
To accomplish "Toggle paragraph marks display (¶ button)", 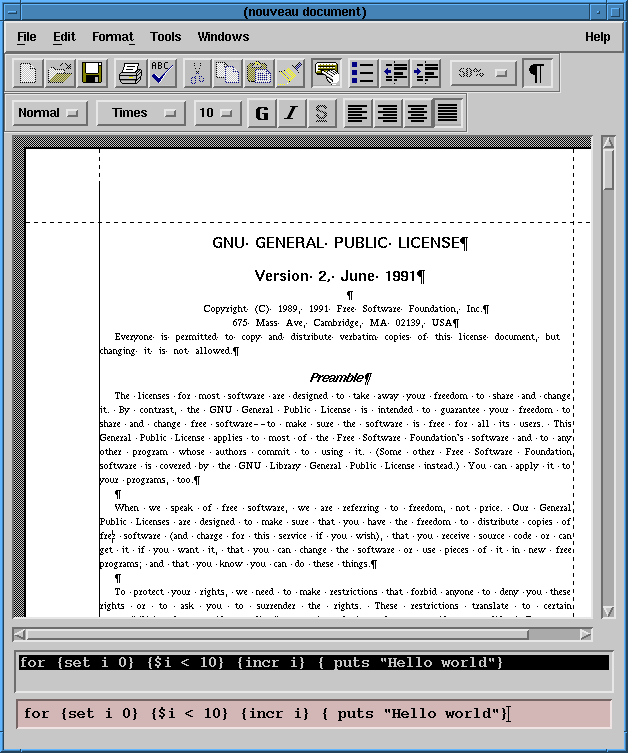I will pos(537,73).
